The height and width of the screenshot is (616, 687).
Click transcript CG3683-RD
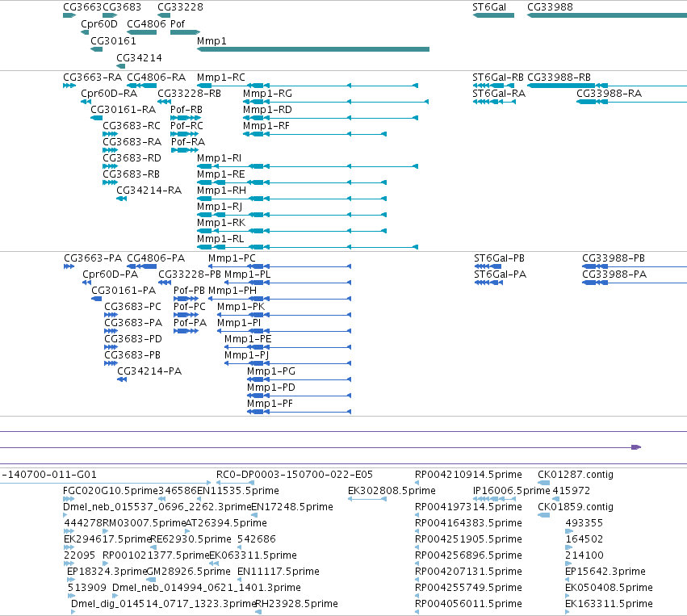click(x=110, y=166)
